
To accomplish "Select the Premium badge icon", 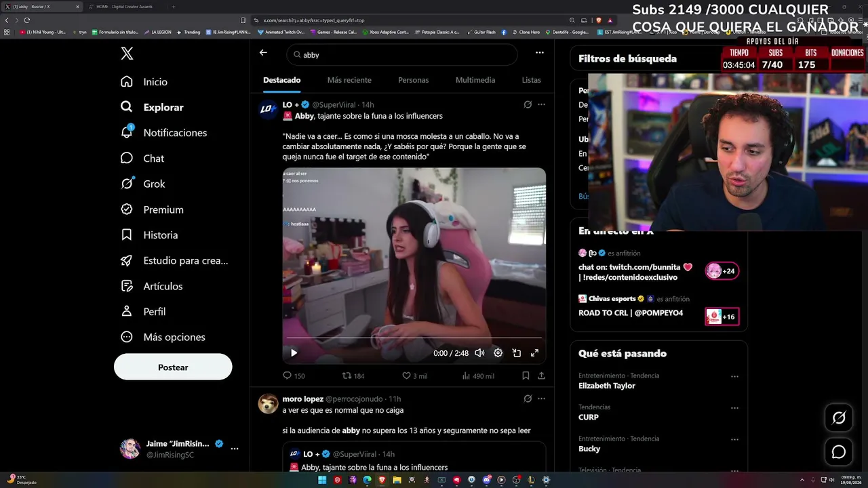I will pos(127,209).
